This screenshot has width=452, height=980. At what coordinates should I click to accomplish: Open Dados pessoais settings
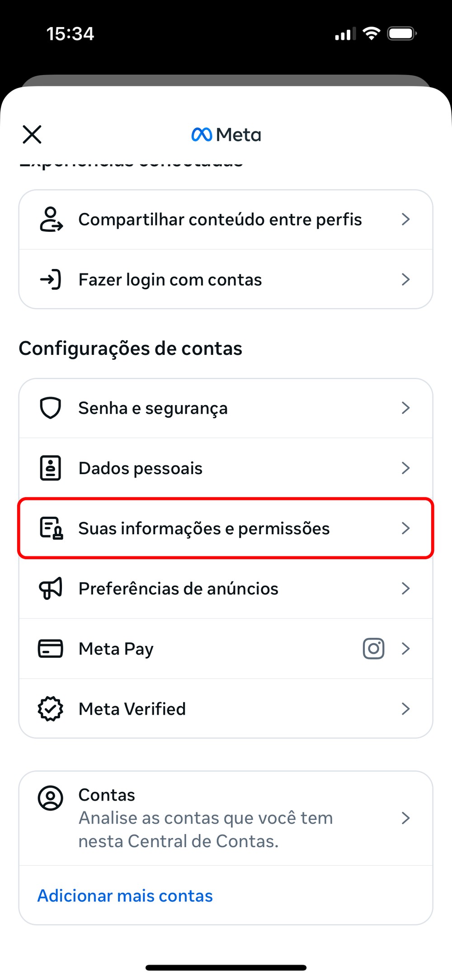(x=141, y=468)
